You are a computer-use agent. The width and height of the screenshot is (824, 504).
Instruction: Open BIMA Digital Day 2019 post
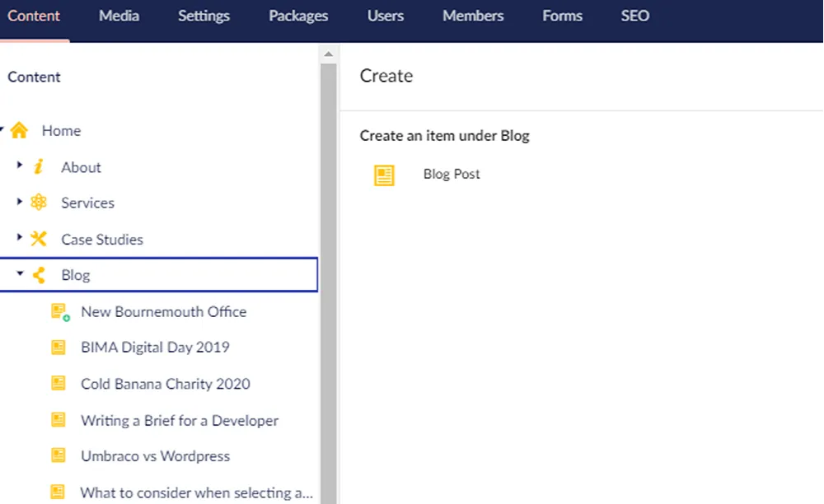pos(155,348)
